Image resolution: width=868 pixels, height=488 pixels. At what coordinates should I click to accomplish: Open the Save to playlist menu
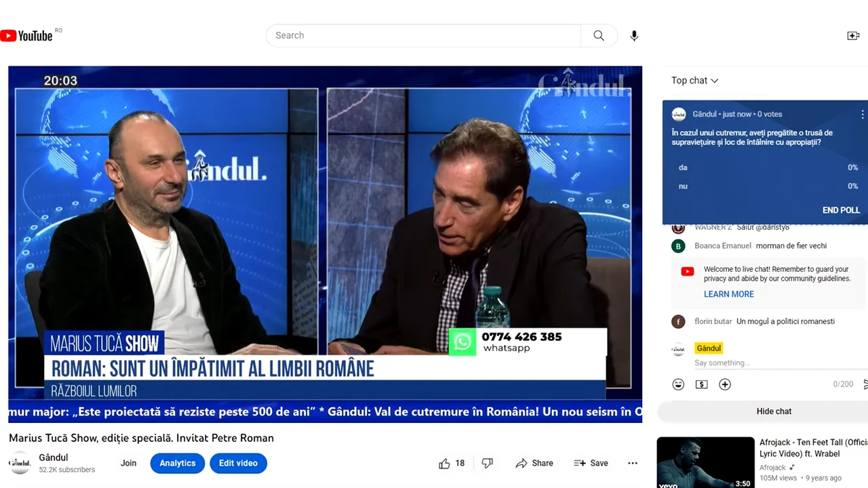pos(591,463)
